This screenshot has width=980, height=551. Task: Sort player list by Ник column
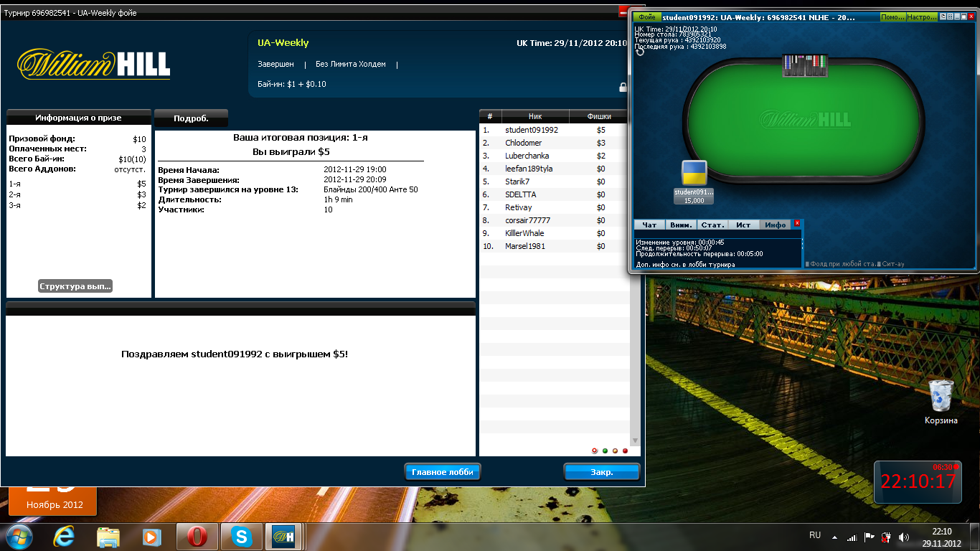click(535, 116)
